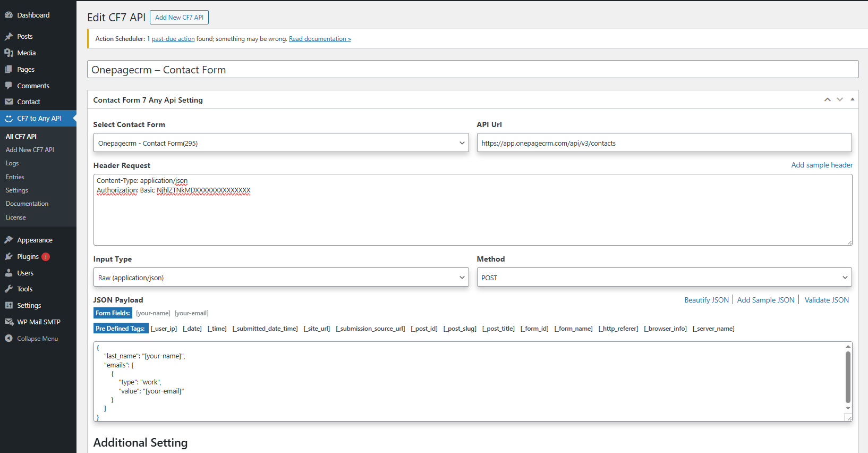Screen dimensions: 868x453
Task: Click the Comments bubble icon
Action: tap(8, 86)
